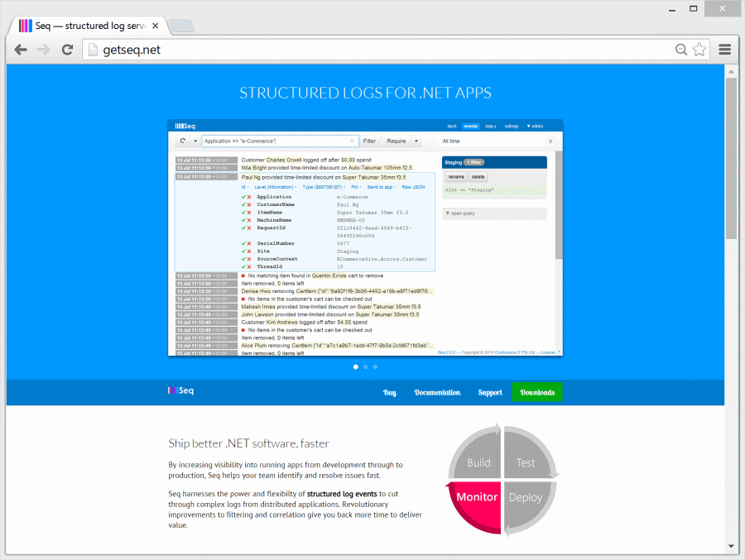Open the help menu in Seq header
Screen dimensions: 745x560
(x=491, y=126)
